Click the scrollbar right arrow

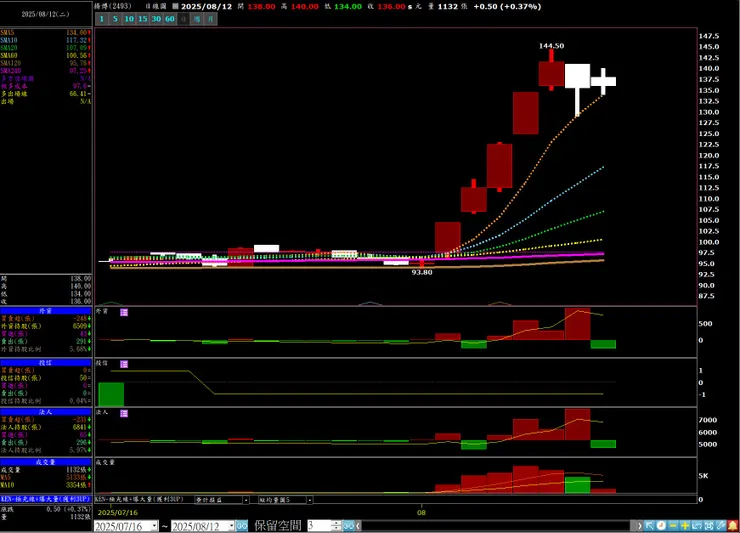pos(639,525)
